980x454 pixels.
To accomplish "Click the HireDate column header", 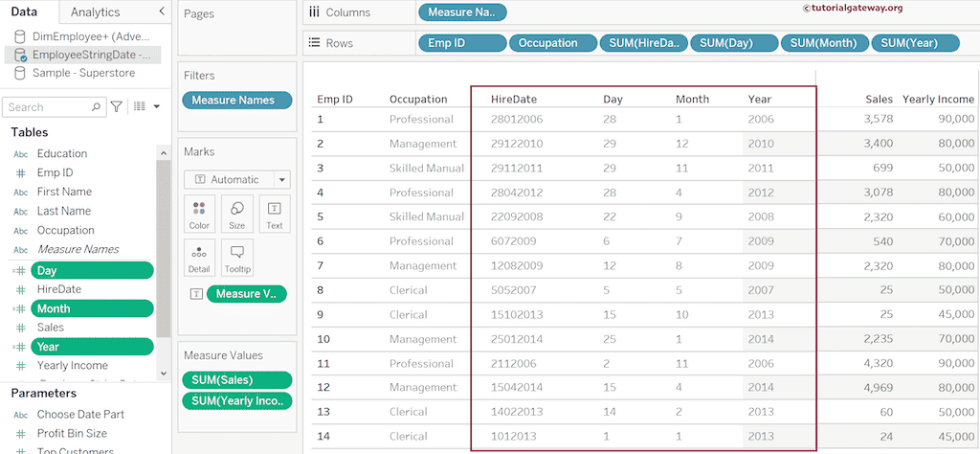I will (x=514, y=99).
